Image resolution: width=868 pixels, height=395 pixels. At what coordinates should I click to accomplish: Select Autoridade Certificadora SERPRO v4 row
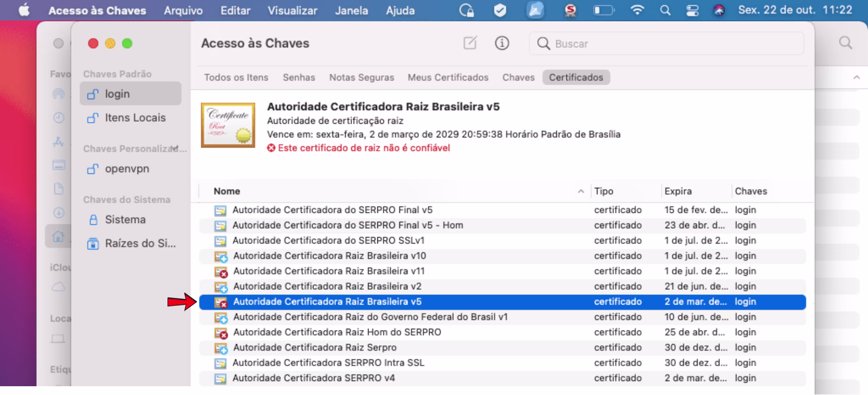[502, 378]
